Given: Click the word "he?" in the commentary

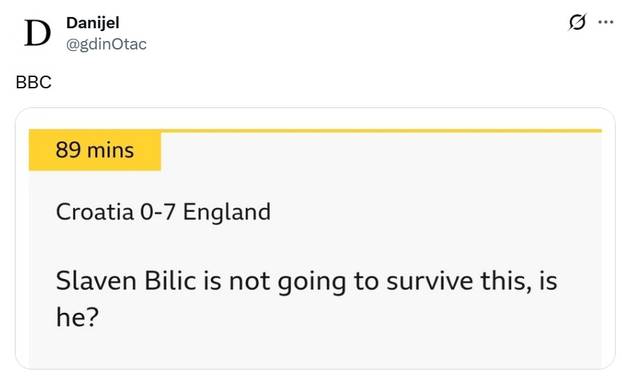Looking at the screenshot, I should coord(77,317).
